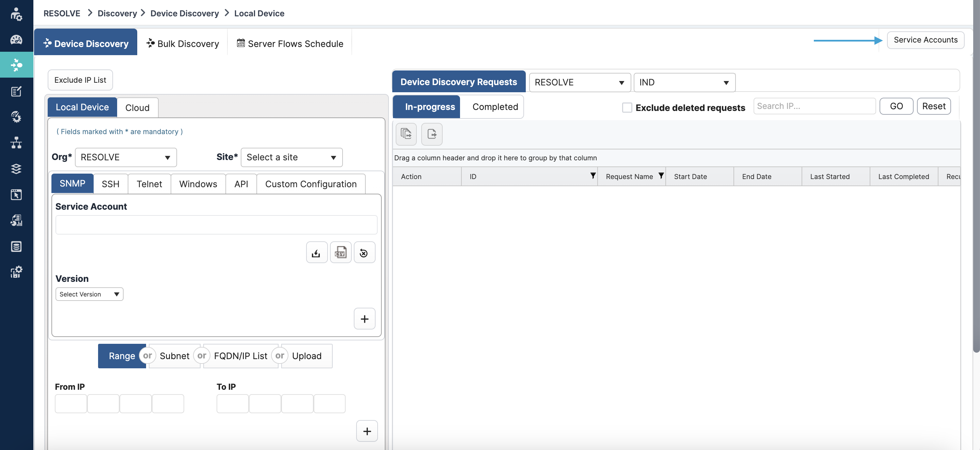The height and width of the screenshot is (450, 980).
Task: Add IP range with plus button
Action: 367,431
